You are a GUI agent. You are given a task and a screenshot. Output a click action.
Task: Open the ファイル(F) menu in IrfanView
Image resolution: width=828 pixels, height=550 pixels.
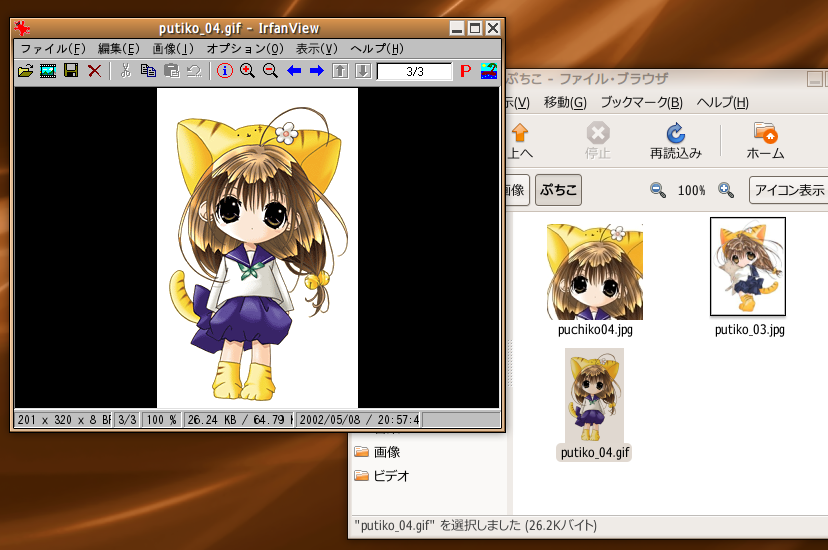(x=53, y=49)
